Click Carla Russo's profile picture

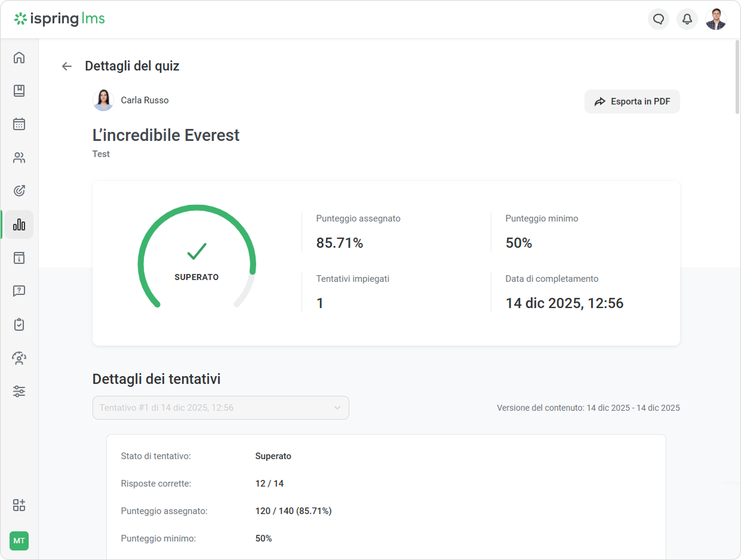(x=103, y=100)
